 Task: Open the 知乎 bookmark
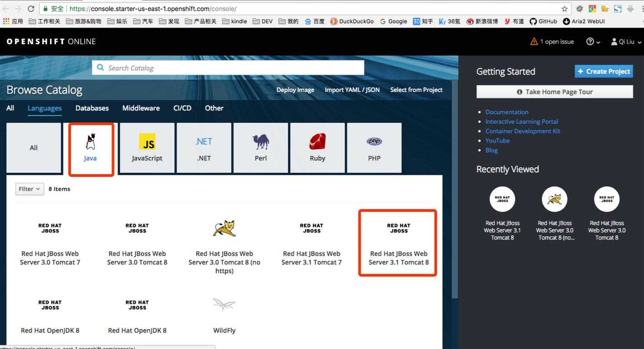tap(423, 21)
